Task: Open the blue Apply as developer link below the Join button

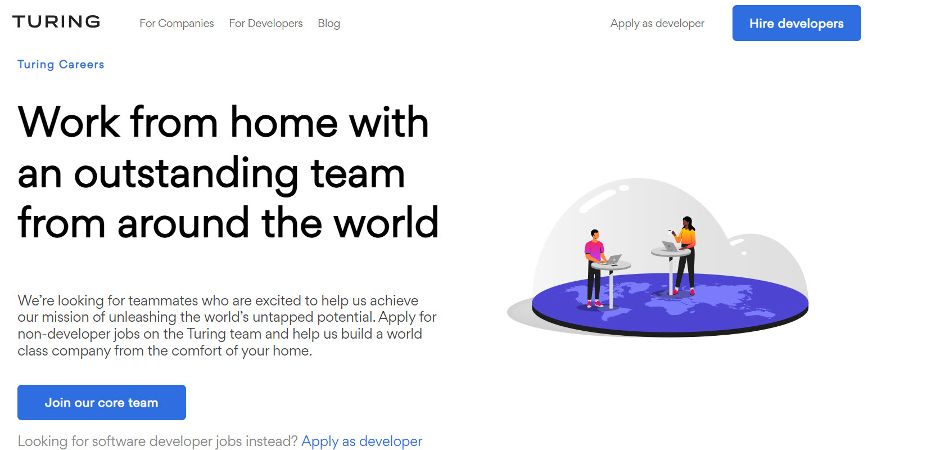Action: point(361,441)
